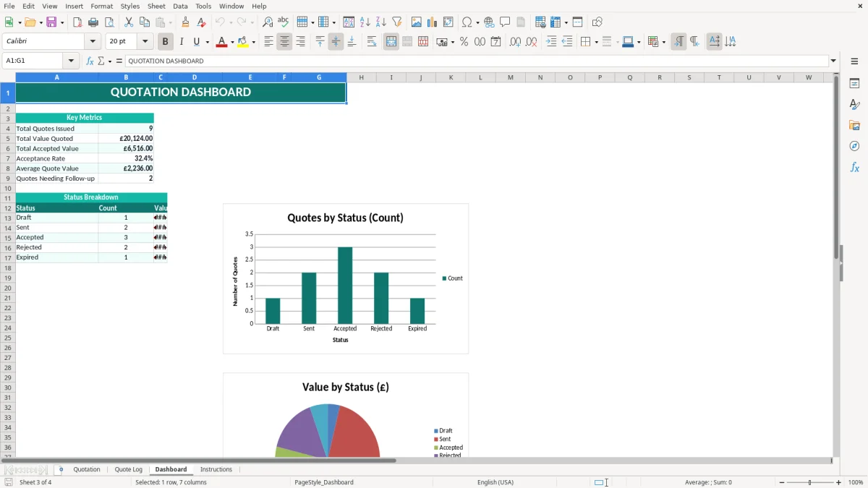Insert Chart icon in toolbar
The image size is (868, 488).
coord(433,22)
